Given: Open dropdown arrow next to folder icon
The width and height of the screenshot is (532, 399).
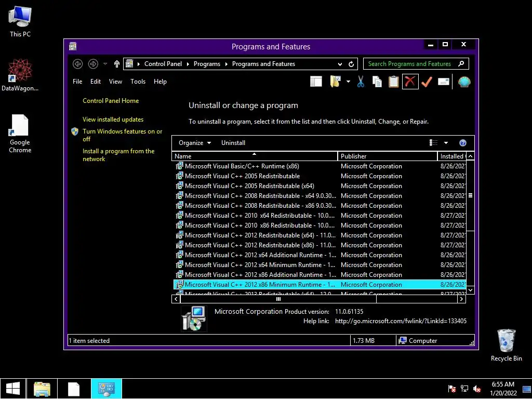Looking at the screenshot, I should point(348,82).
